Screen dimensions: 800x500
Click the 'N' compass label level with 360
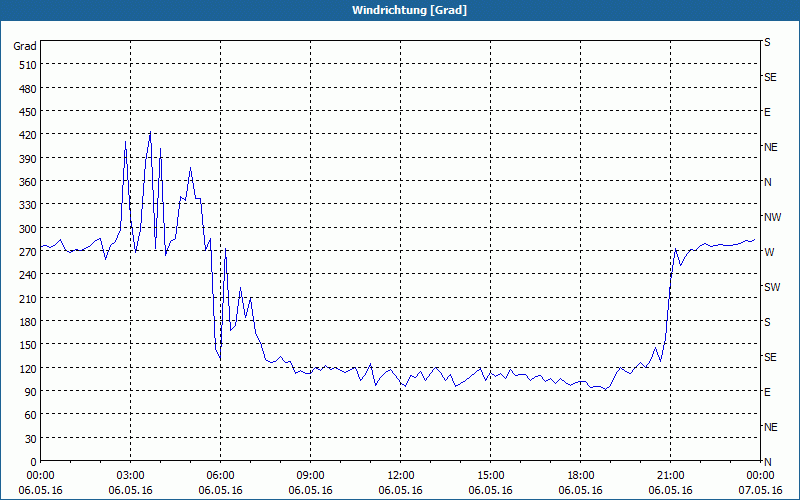767,182
